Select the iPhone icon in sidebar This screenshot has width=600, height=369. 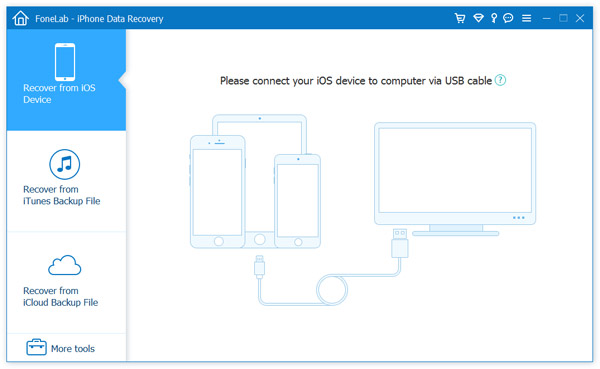[x=65, y=62]
